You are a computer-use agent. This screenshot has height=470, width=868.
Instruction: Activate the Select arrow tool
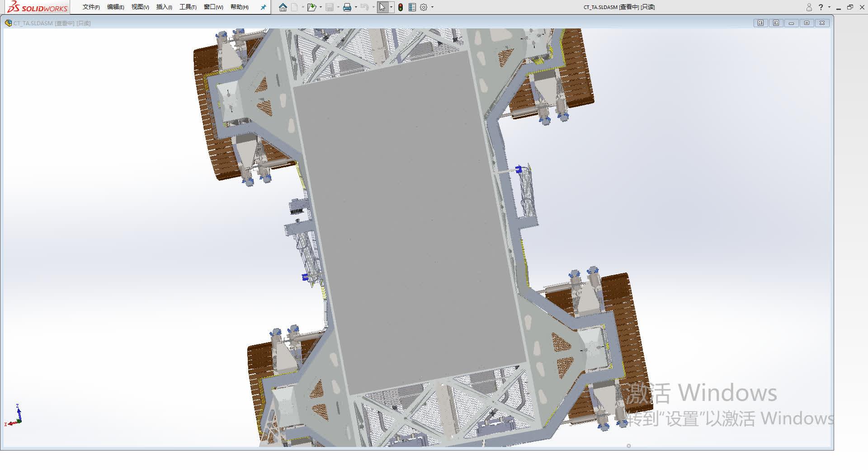(x=383, y=7)
